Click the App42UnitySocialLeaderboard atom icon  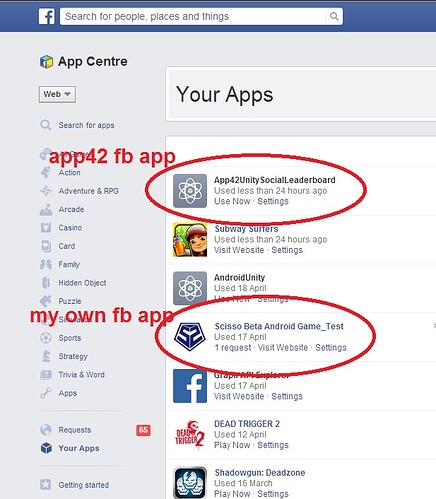click(x=190, y=191)
